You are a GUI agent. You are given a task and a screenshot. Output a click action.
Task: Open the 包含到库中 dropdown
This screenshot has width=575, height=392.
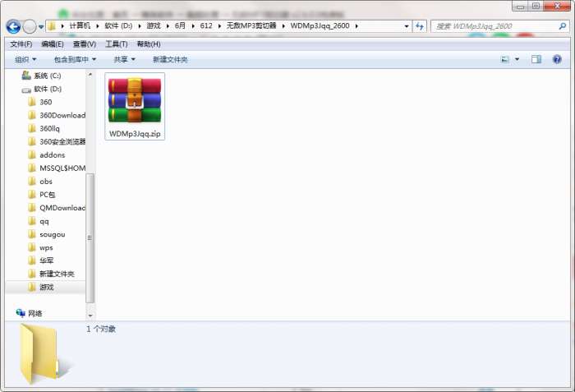[75, 59]
